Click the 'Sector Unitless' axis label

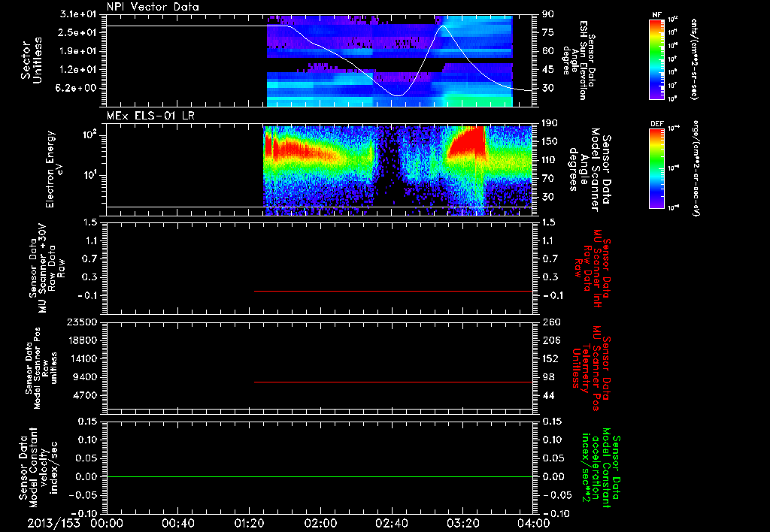pyautogui.click(x=32, y=60)
